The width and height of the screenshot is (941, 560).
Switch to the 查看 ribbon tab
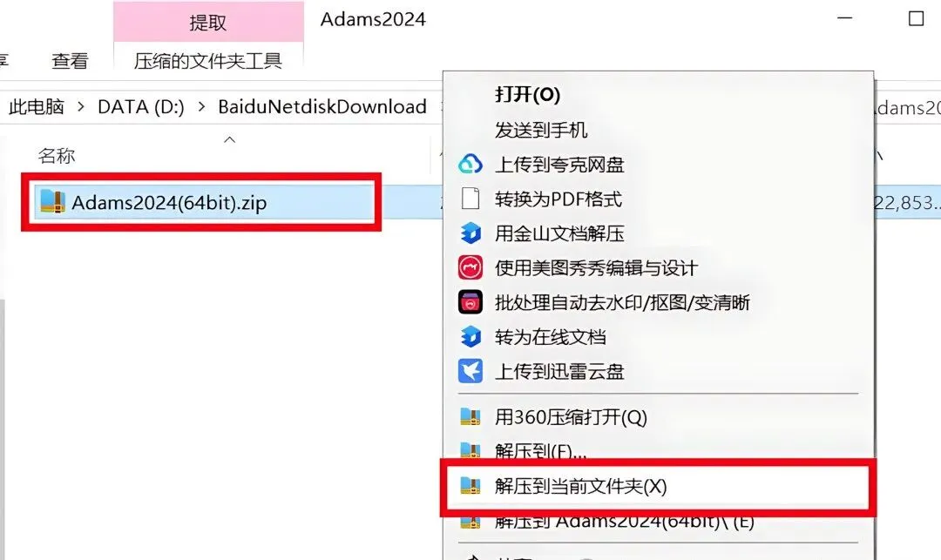(70, 61)
